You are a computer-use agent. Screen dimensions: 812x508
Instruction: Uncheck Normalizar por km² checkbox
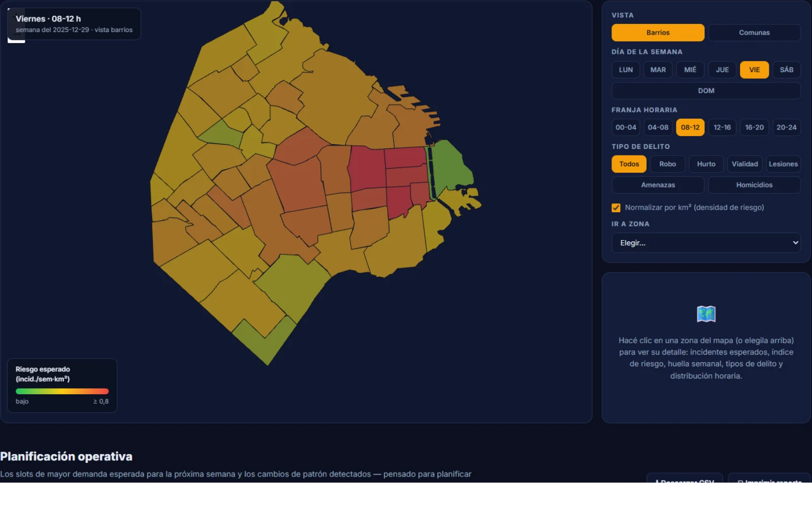pos(616,208)
